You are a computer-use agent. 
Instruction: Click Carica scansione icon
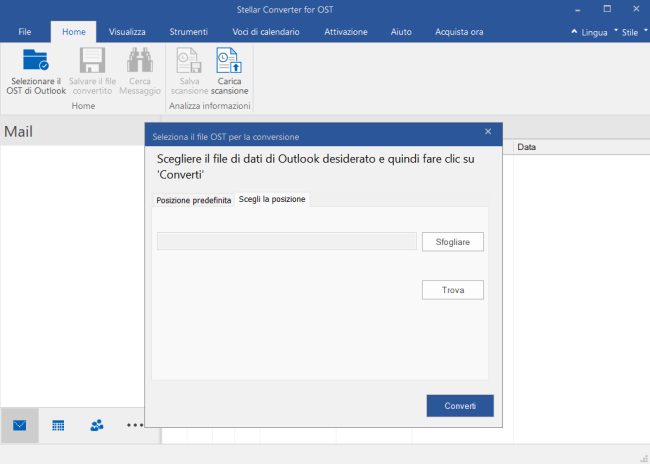coord(229,60)
